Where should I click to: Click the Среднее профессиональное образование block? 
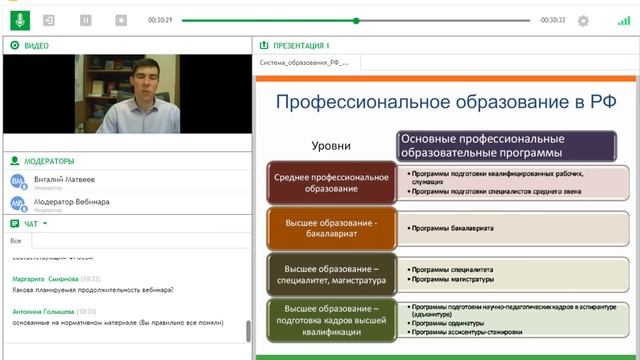[331, 183]
